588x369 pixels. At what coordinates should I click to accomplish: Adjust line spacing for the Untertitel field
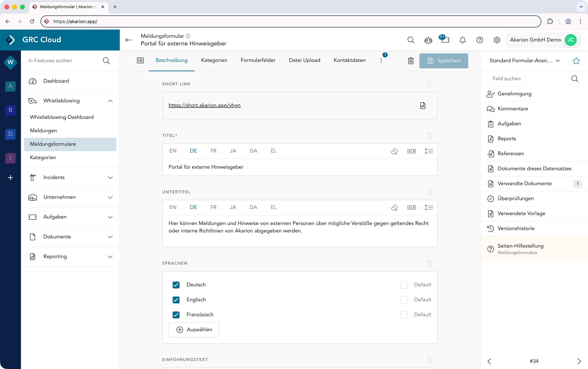(429, 207)
